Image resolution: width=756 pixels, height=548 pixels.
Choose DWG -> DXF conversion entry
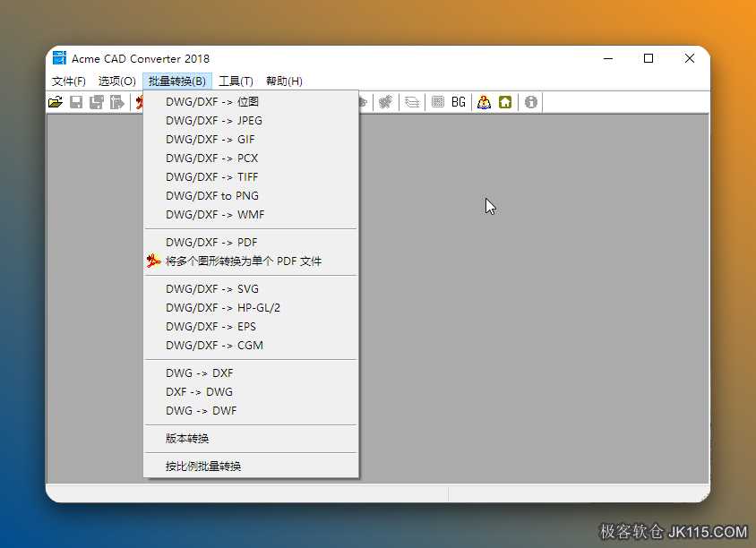click(251, 373)
